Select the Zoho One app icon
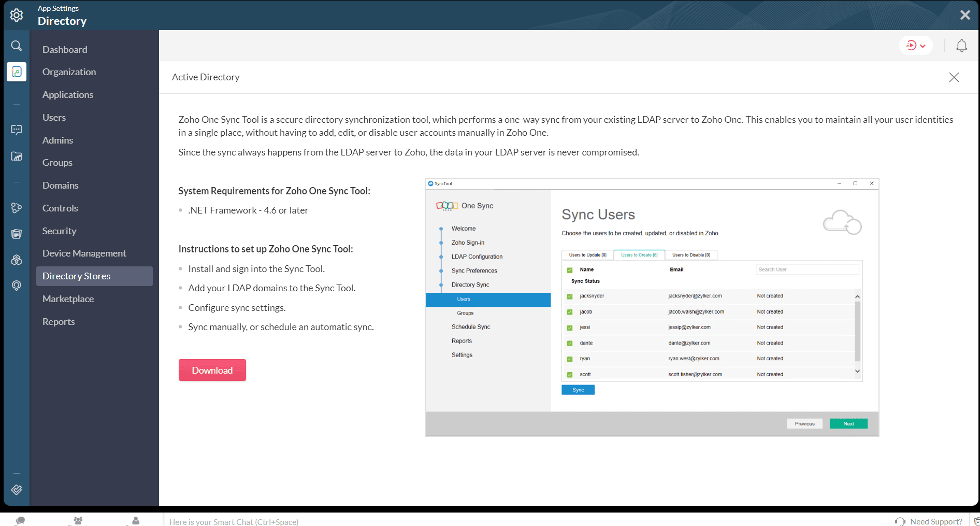The height and width of the screenshot is (526, 980). [x=17, y=72]
